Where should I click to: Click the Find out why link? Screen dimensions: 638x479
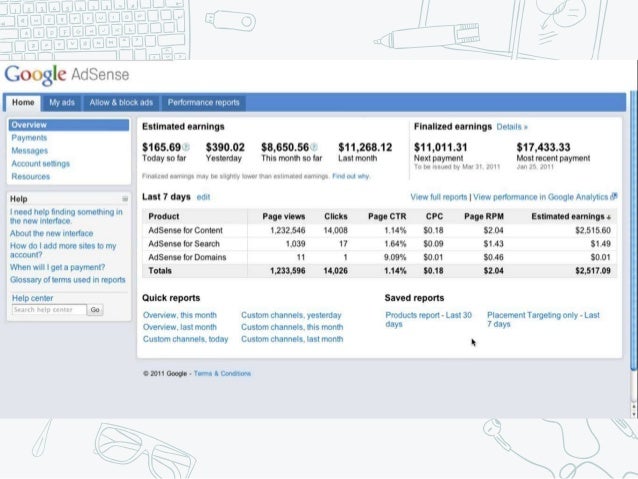[x=351, y=176]
